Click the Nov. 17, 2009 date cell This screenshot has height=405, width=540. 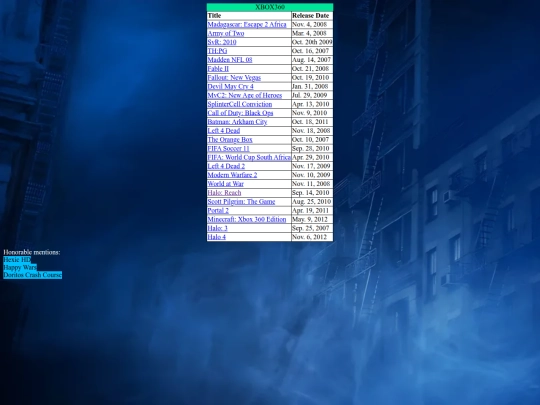tap(312, 166)
